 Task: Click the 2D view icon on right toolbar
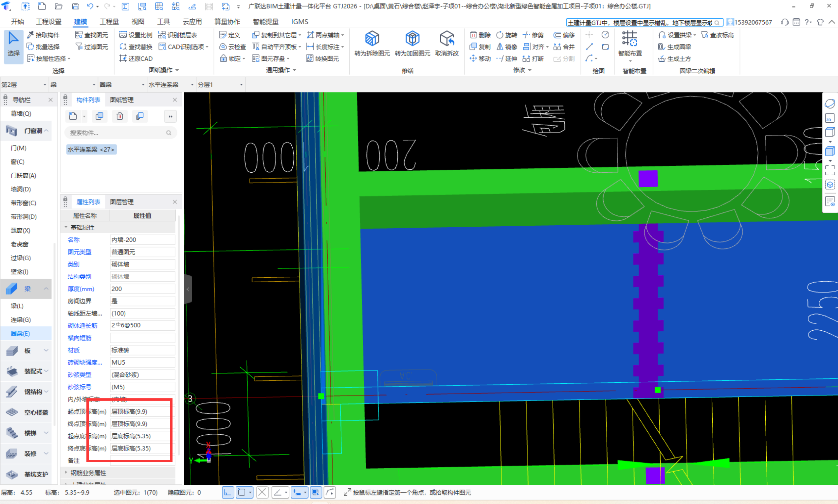pyautogui.click(x=829, y=118)
